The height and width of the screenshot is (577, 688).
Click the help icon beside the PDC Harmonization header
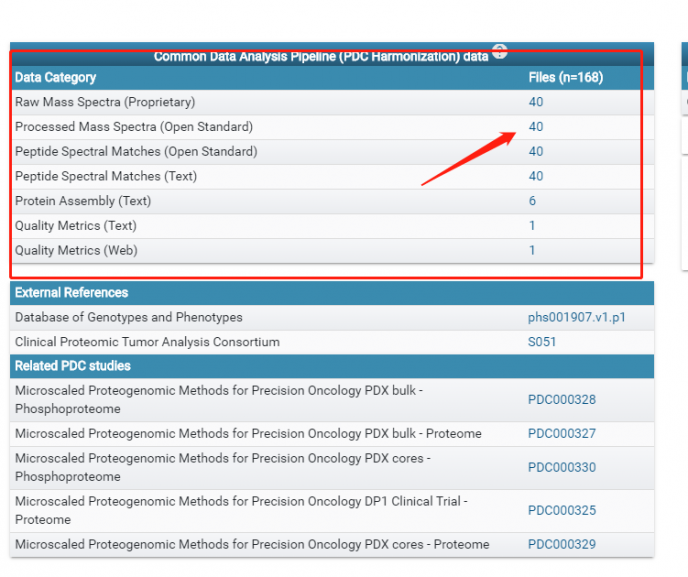[500, 52]
